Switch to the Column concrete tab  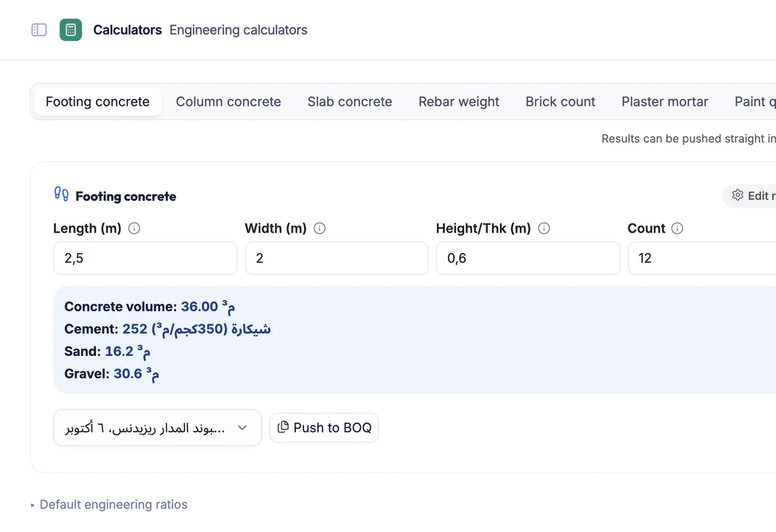tap(228, 102)
